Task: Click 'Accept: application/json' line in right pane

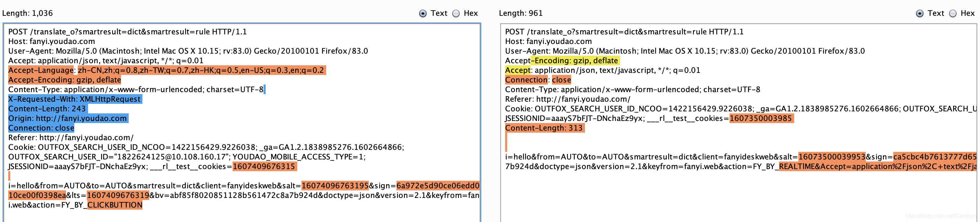Action: point(603,70)
